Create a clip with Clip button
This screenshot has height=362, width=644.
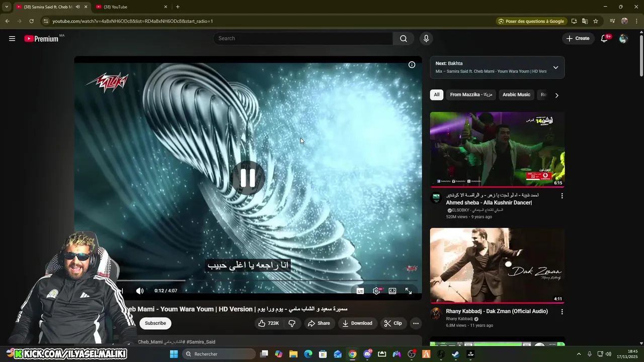tap(393, 323)
